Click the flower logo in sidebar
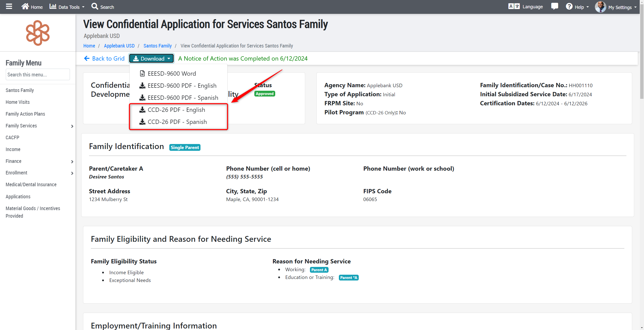 pyautogui.click(x=38, y=33)
